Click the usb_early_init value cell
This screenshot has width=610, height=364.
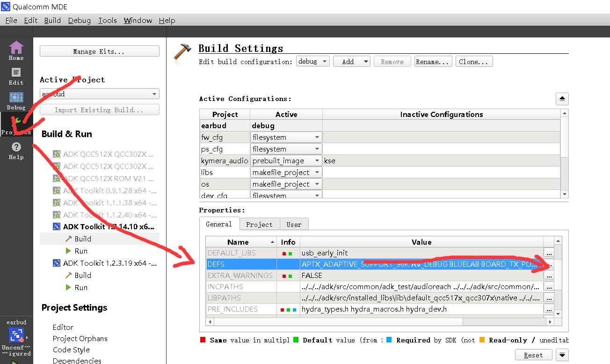click(x=421, y=253)
